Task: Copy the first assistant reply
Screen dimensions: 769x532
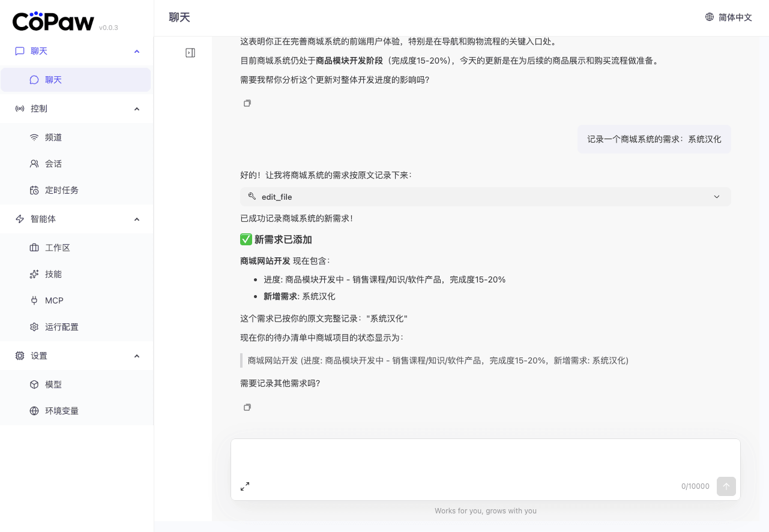Action: [247, 103]
